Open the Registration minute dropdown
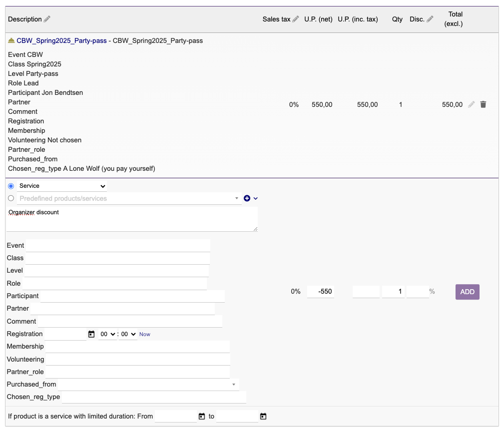The height and width of the screenshot is (433, 504). [128, 334]
